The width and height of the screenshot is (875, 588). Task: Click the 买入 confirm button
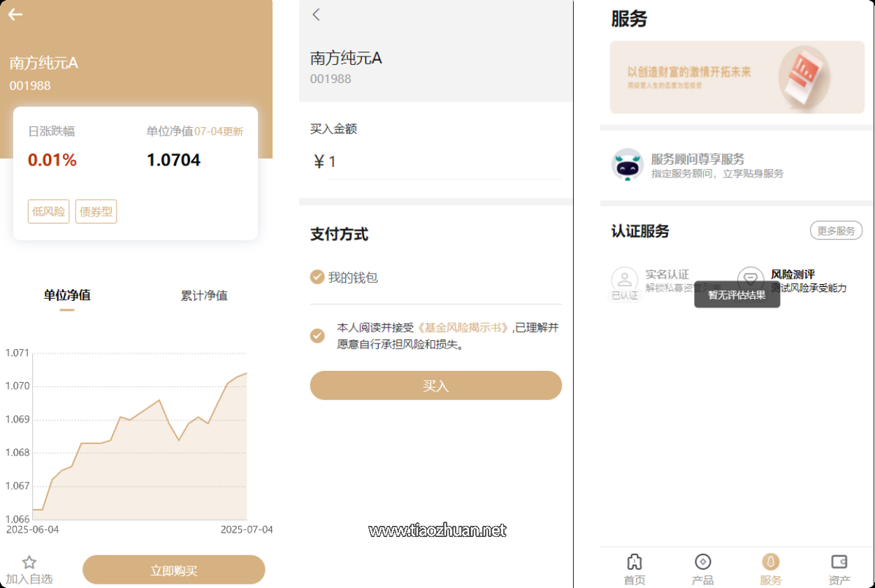(436, 385)
